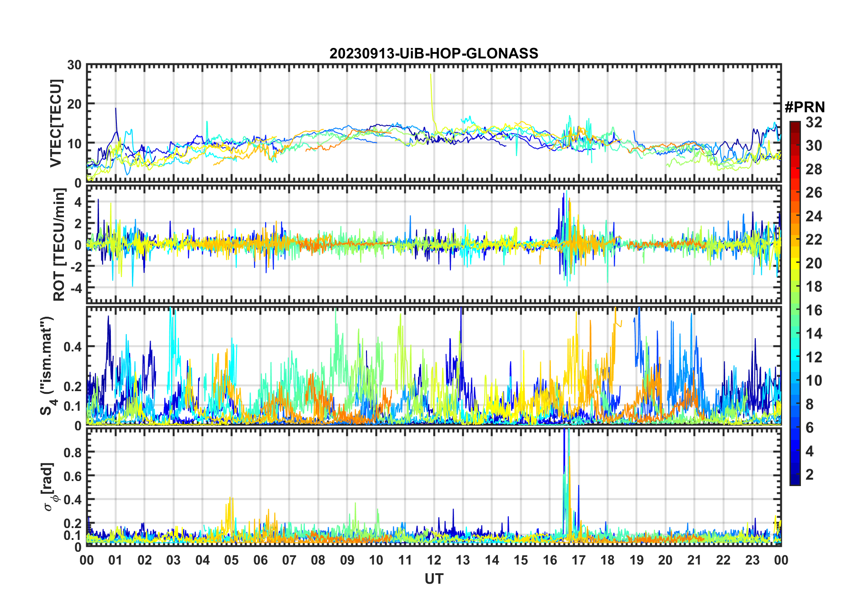
Task: Pick the green colorbar band beside 16
Action: point(795,310)
